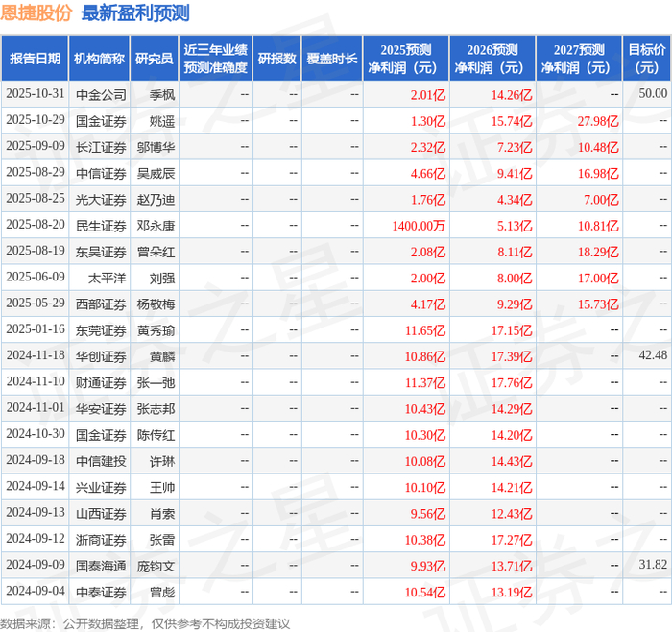Click analyst name 曾彪
The width and height of the screenshot is (672, 632).
pyautogui.click(x=162, y=593)
